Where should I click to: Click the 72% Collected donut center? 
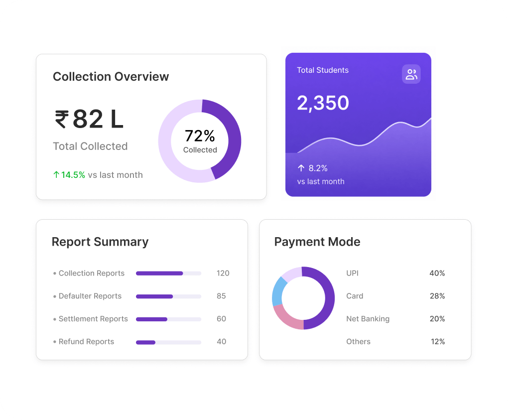pos(200,141)
